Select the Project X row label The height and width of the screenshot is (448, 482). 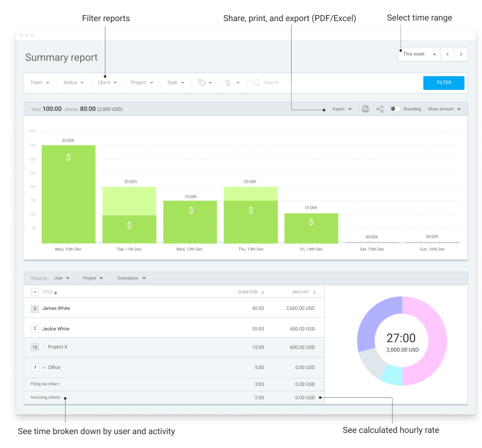[57, 347]
